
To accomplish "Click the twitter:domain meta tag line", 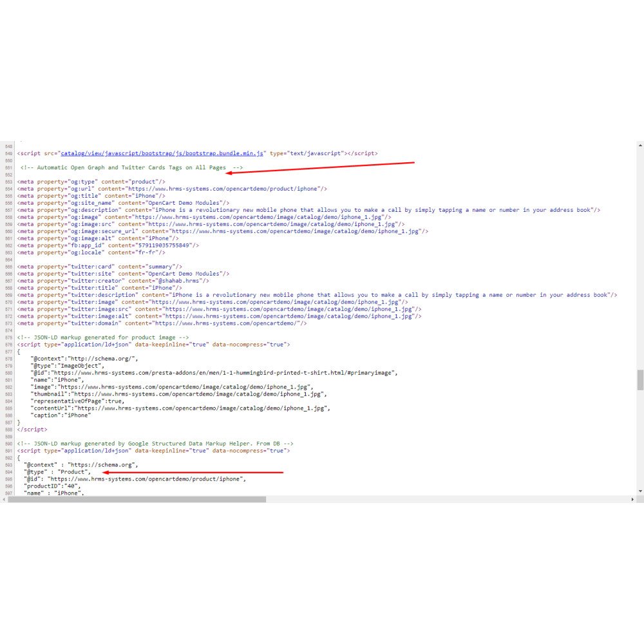I will pos(162,323).
